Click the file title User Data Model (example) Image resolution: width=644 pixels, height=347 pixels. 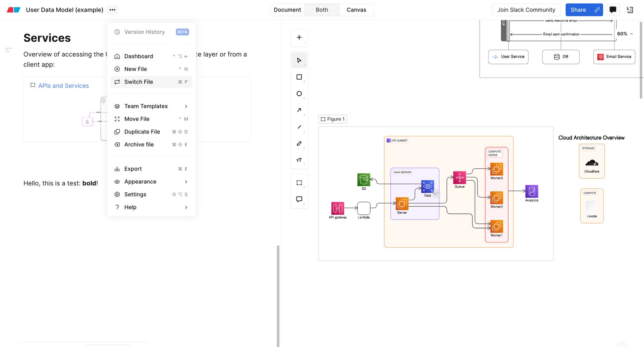tap(65, 10)
